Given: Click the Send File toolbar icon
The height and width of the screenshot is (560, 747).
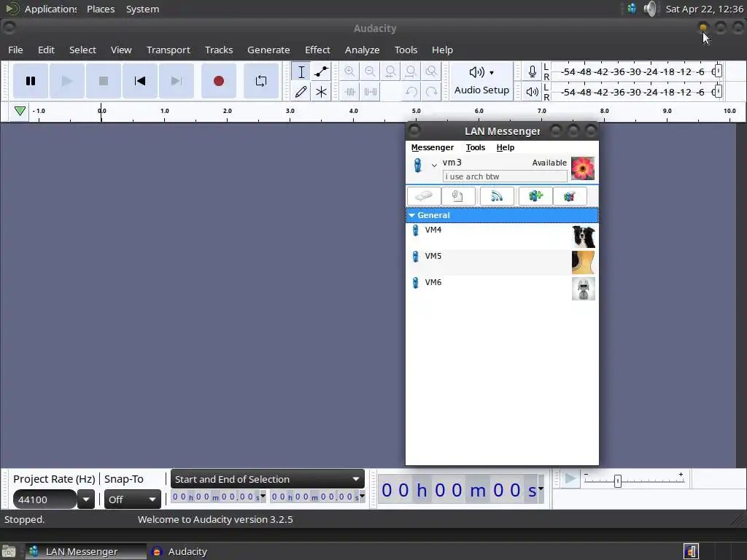Looking at the screenshot, I should tap(458, 196).
